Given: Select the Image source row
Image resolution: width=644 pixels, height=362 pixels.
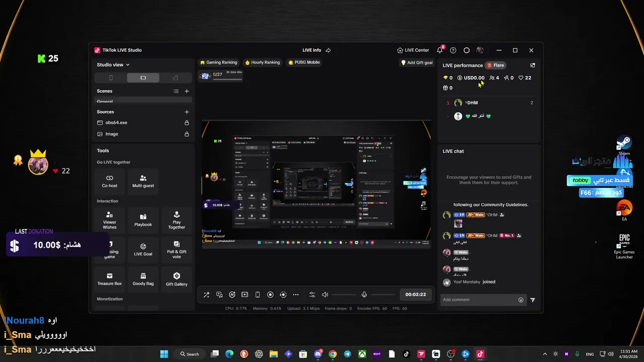Looking at the screenshot, I should (143, 134).
